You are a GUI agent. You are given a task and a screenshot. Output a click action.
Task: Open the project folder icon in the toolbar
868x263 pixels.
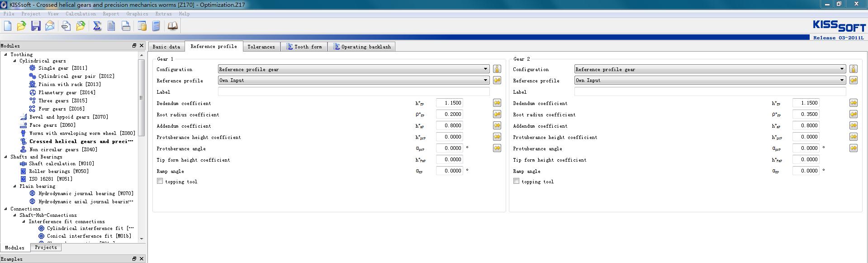[x=81, y=26]
